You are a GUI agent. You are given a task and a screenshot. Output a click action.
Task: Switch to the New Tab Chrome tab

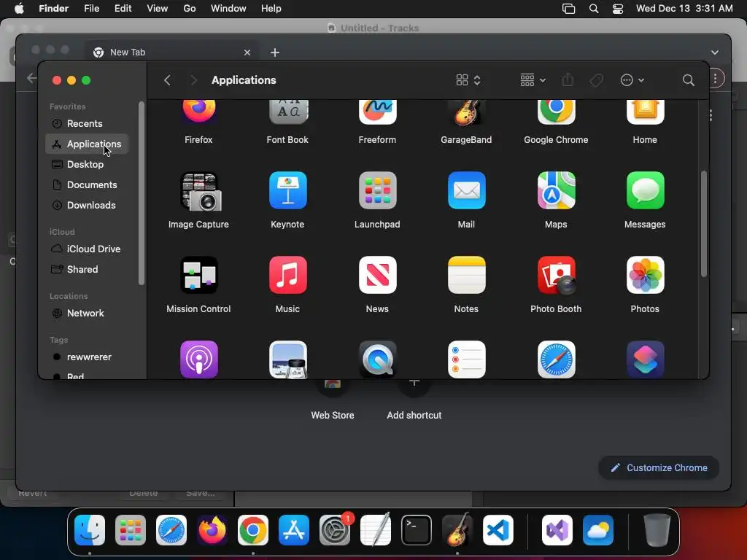171,52
